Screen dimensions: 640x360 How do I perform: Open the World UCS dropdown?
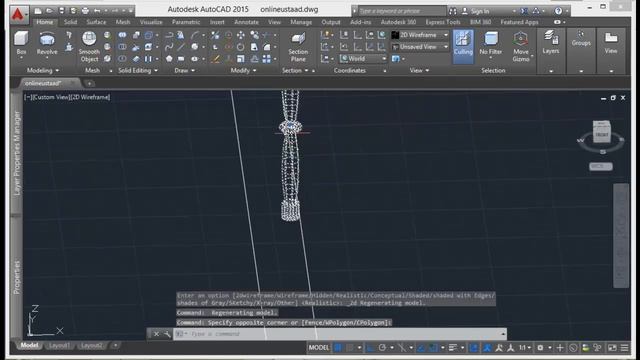pos(363,59)
